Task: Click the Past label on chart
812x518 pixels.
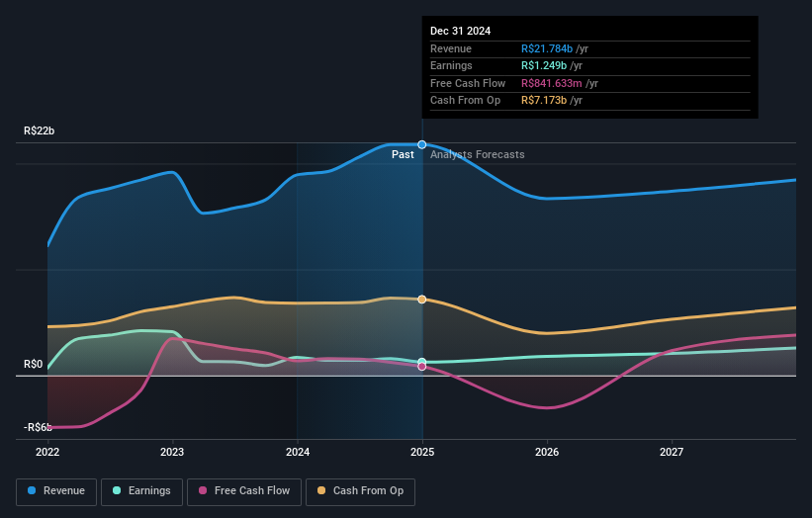Action: (403, 155)
